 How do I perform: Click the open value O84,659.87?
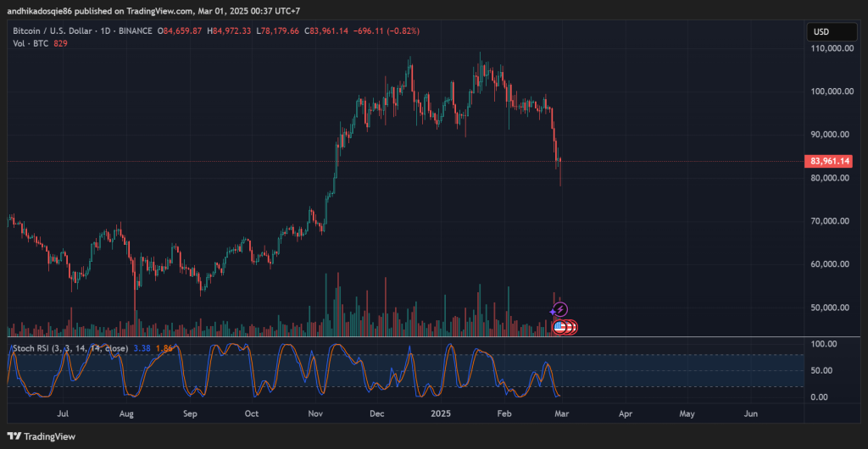click(180, 31)
